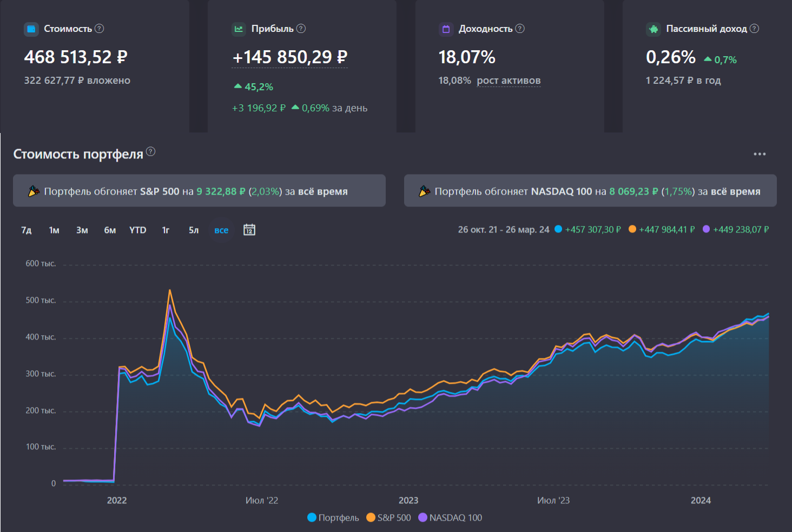The height and width of the screenshot is (532, 792).
Task: Click help icon next to Стоимость
Action: (x=100, y=29)
